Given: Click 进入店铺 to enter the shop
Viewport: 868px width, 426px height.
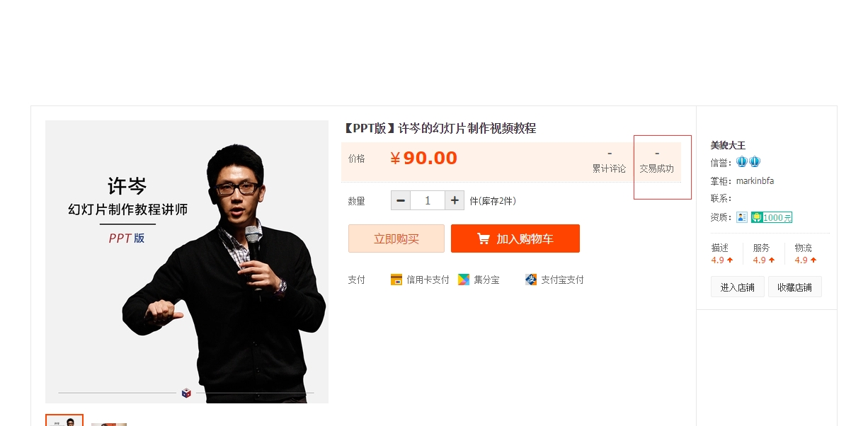Looking at the screenshot, I should [x=738, y=287].
